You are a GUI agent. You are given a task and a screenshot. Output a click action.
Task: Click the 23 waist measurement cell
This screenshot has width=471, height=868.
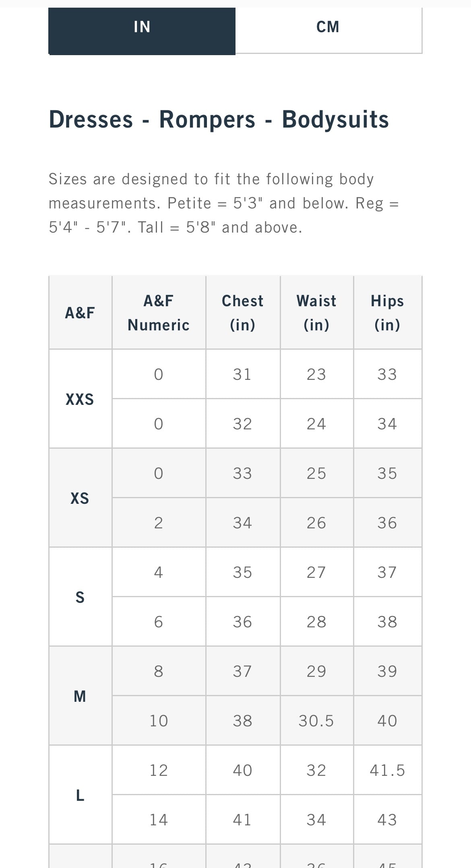tap(316, 374)
